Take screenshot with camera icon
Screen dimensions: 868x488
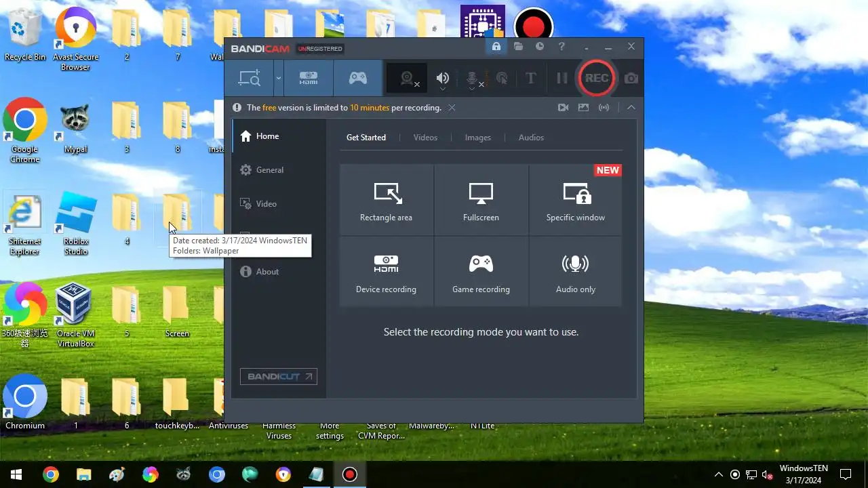coord(631,78)
